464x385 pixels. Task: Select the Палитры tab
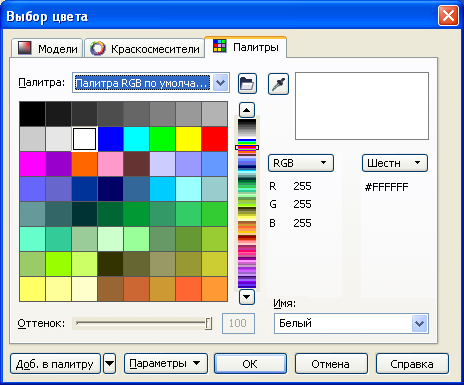(x=246, y=47)
